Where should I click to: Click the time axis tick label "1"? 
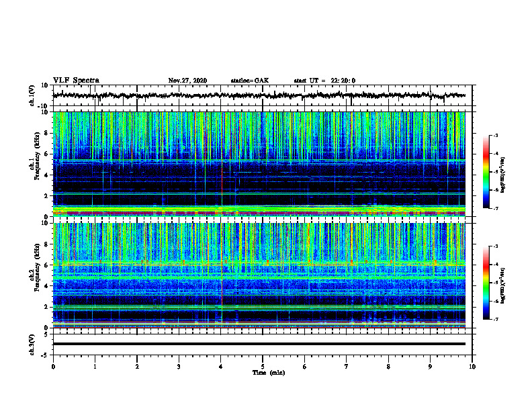[x=95, y=367]
